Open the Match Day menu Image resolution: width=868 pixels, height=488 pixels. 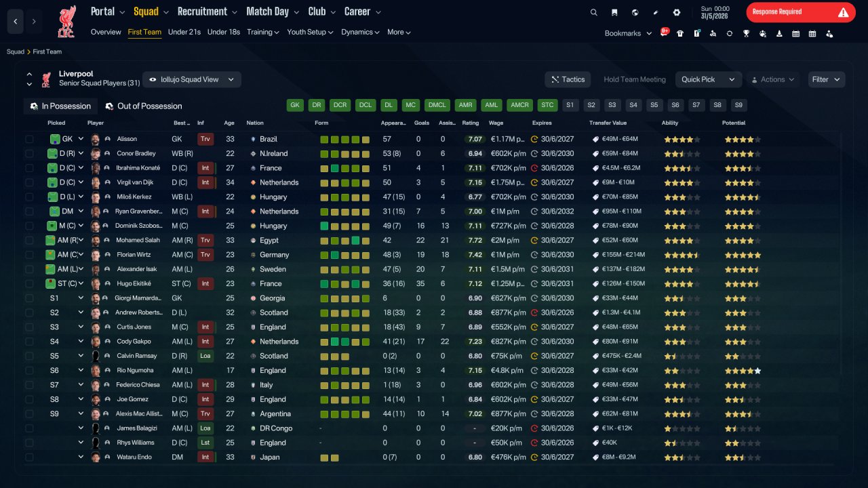point(272,12)
